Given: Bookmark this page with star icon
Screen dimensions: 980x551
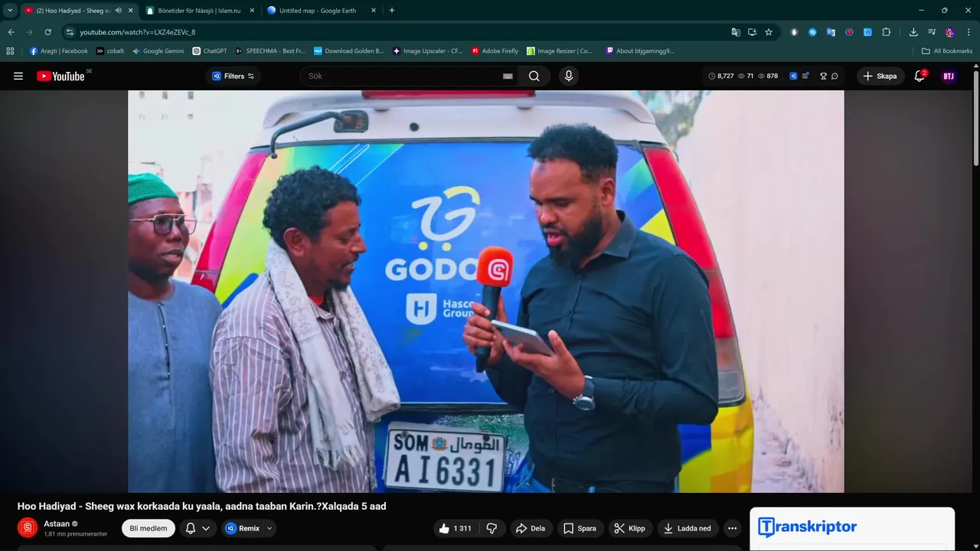Looking at the screenshot, I should pyautogui.click(x=769, y=32).
